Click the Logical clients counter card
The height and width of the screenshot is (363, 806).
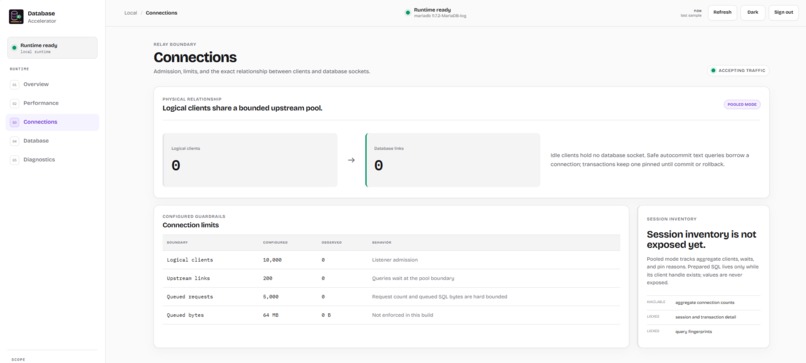[x=250, y=160]
